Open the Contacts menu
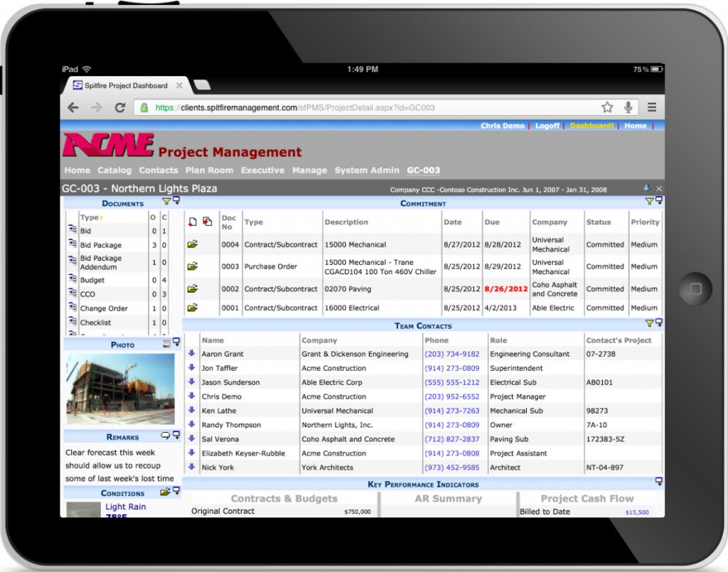 (x=159, y=171)
